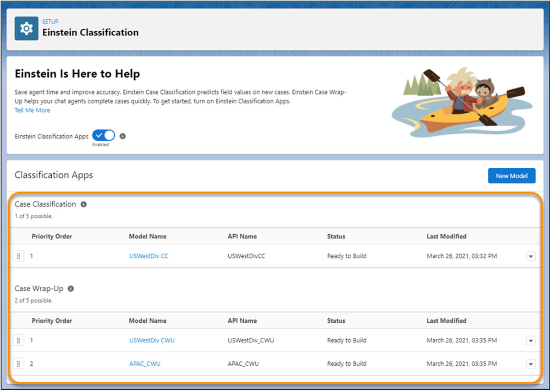The width and height of the screenshot is (550, 392).
Task: Open row actions dropdown for USWestDiv CWU
Action: coord(530,341)
